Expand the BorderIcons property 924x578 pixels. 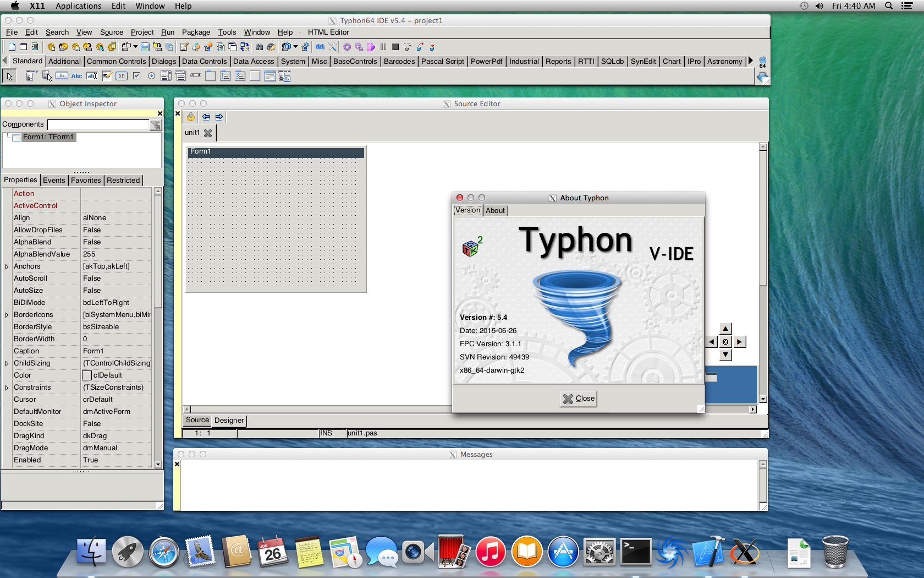(x=7, y=315)
